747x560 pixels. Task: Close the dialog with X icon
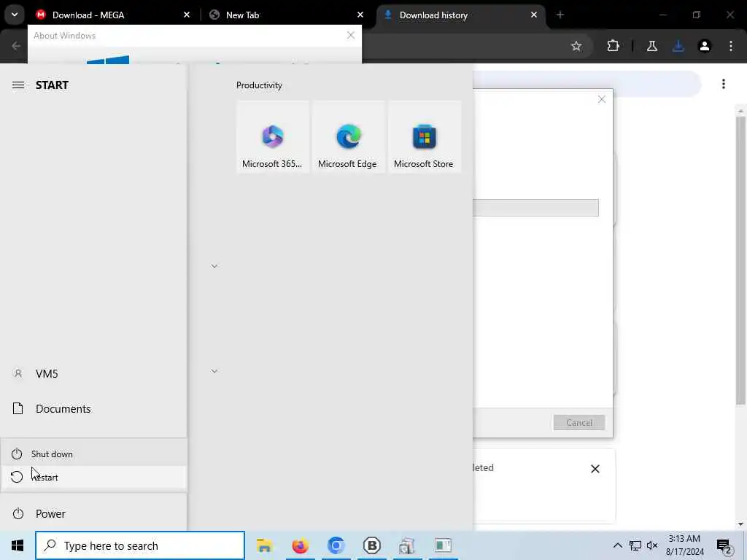point(602,99)
